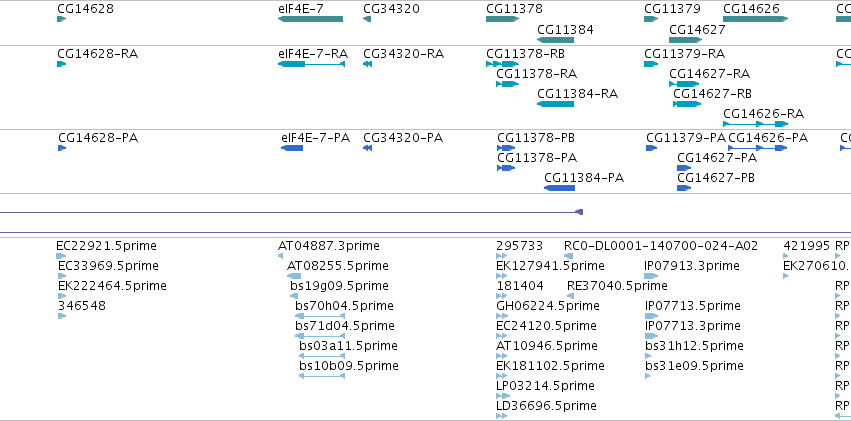
Task: Select the CG14626 gene label
Action: [751, 9]
